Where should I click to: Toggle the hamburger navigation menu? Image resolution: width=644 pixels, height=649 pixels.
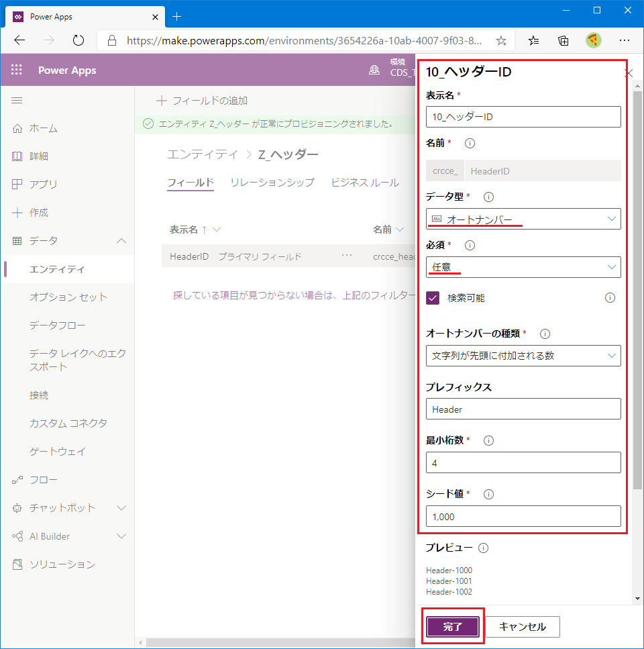pyautogui.click(x=17, y=101)
